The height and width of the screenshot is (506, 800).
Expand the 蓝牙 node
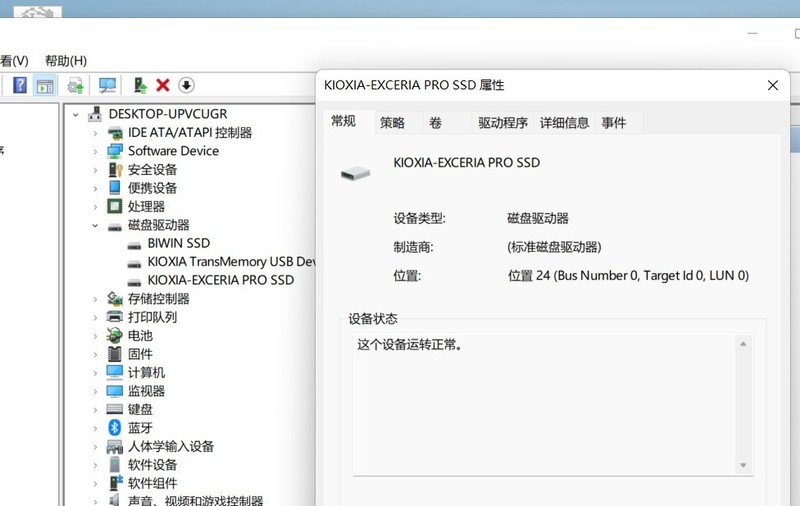[95, 428]
